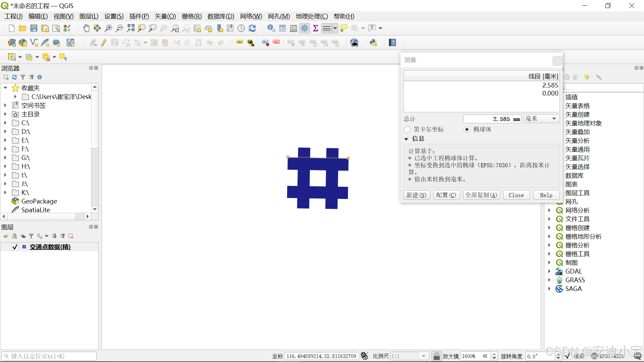Click the 新建(N) button
The height and width of the screenshot is (362, 644).
[416, 195]
